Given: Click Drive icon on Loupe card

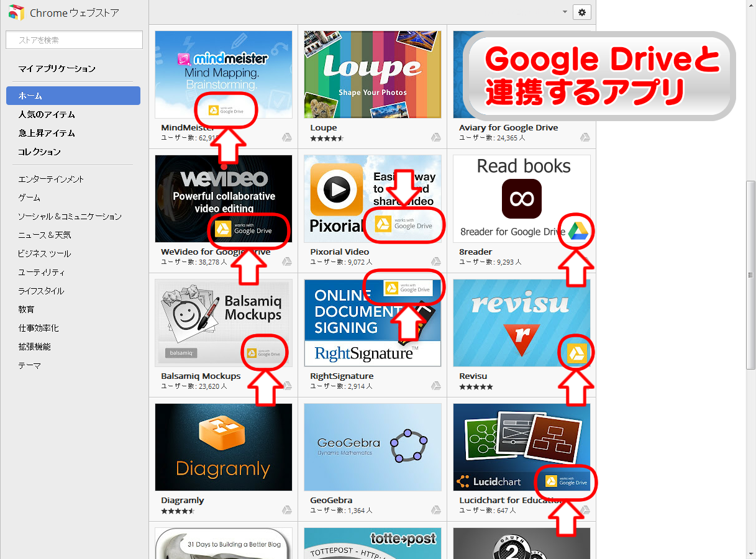Looking at the screenshot, I should click(x=436, y=137).
